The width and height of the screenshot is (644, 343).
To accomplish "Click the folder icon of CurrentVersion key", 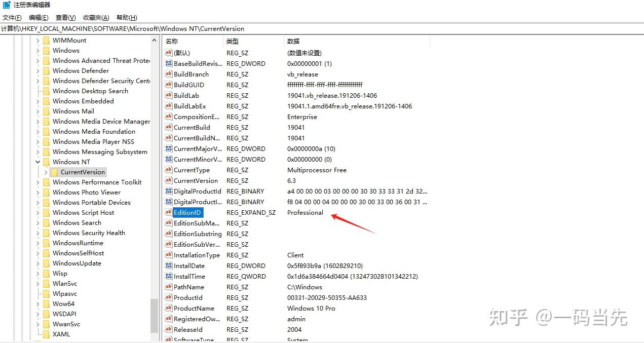I will click(x=55, y=172).
